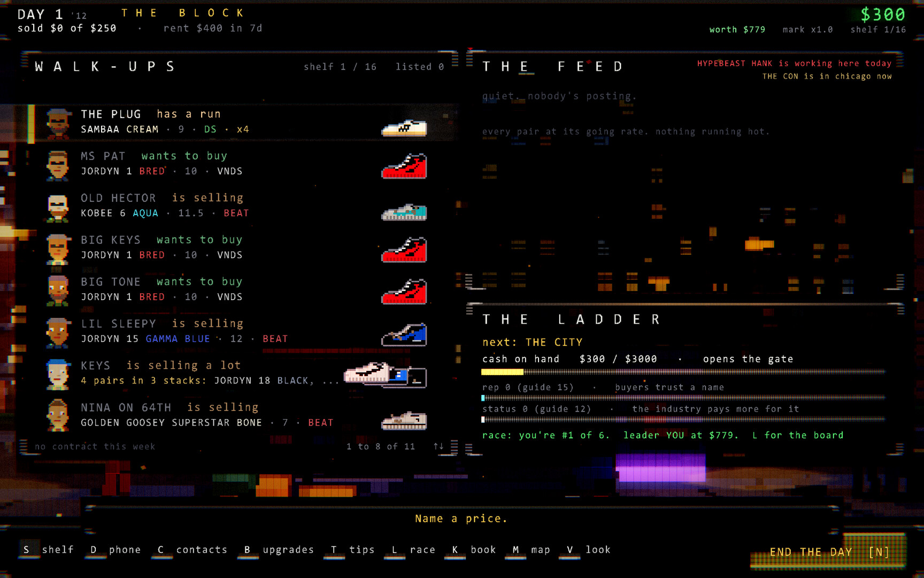
Task: Click Nina on 64th's portrait
Action: tap(58, 416)
